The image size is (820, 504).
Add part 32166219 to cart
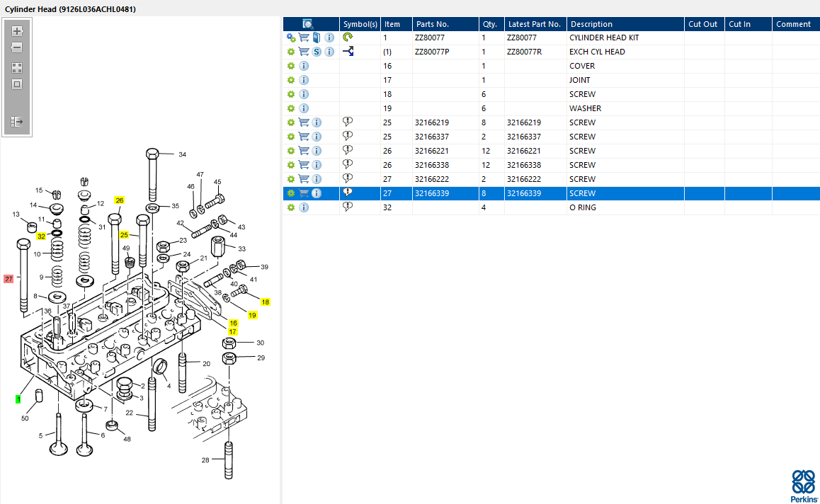304,122
